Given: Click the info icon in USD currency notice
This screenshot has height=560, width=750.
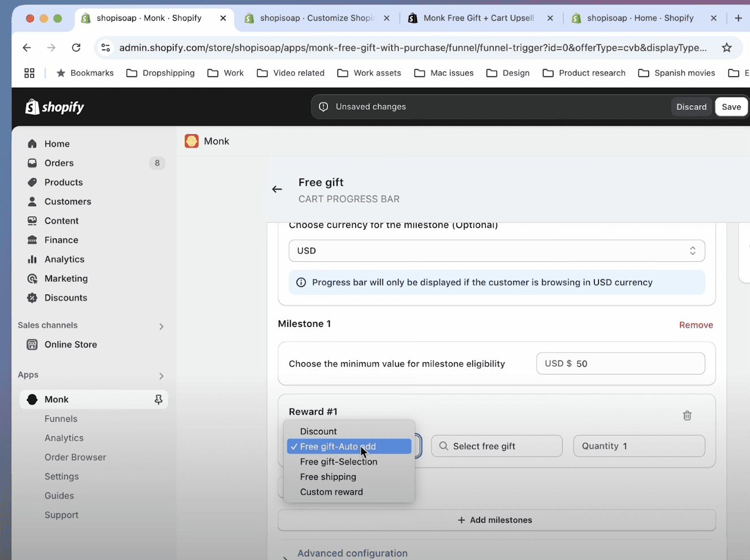Looking at the screenshot, I should coord(301,282).
